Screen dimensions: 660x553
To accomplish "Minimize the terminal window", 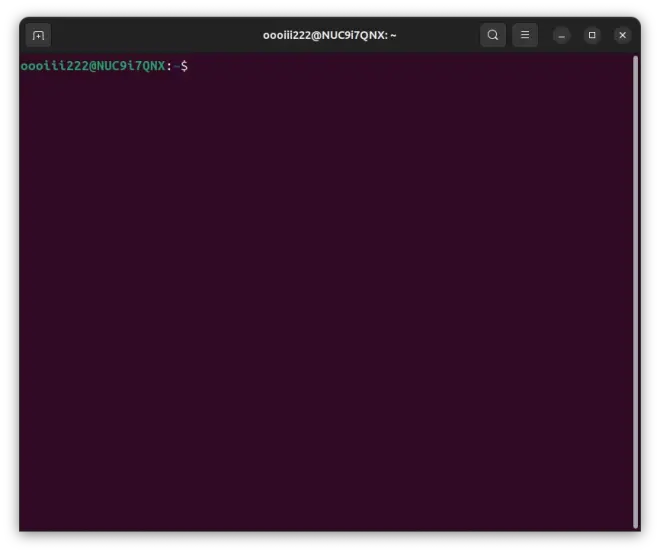I will [562, 35].
